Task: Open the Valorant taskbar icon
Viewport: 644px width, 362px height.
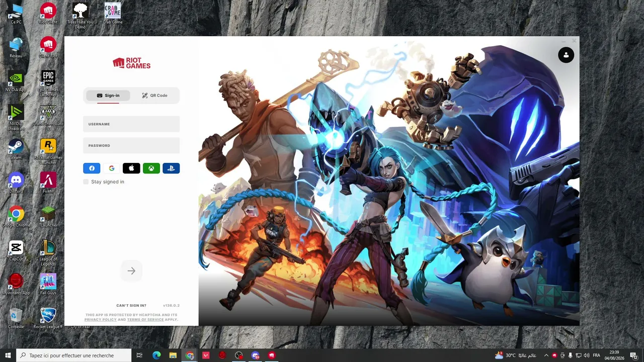Action: pos(206,355)
